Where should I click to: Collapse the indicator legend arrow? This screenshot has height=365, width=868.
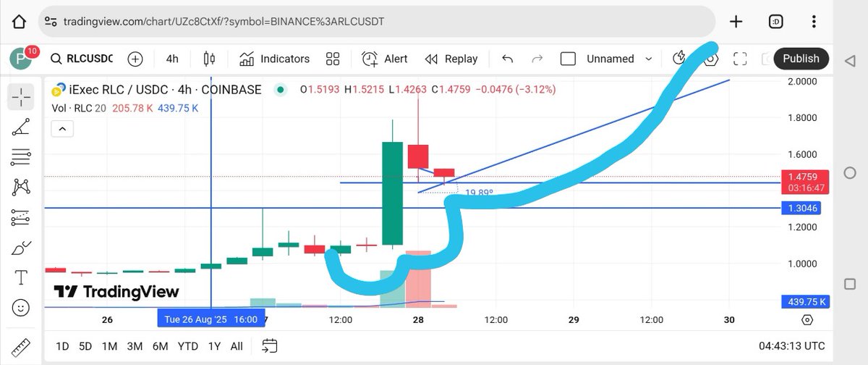coord(62,129)
